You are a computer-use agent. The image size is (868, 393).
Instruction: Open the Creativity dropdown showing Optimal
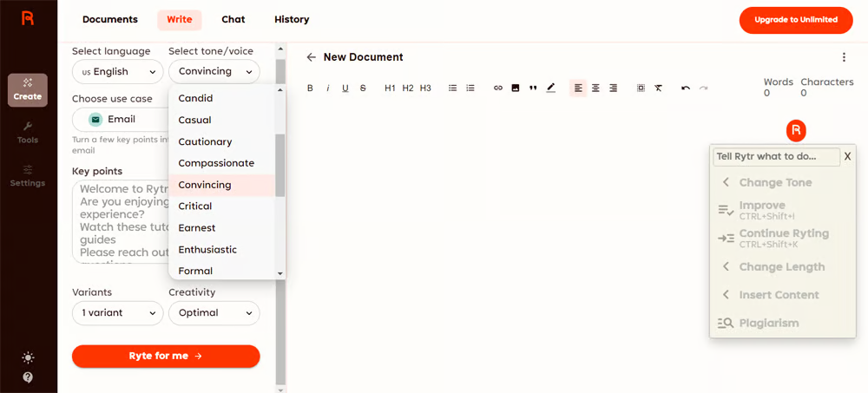pos(214,312)
